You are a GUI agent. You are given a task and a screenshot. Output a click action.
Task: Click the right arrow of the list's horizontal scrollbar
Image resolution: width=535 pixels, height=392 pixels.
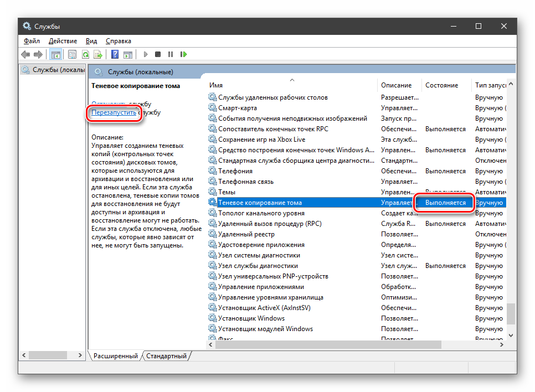click(502, 344)
